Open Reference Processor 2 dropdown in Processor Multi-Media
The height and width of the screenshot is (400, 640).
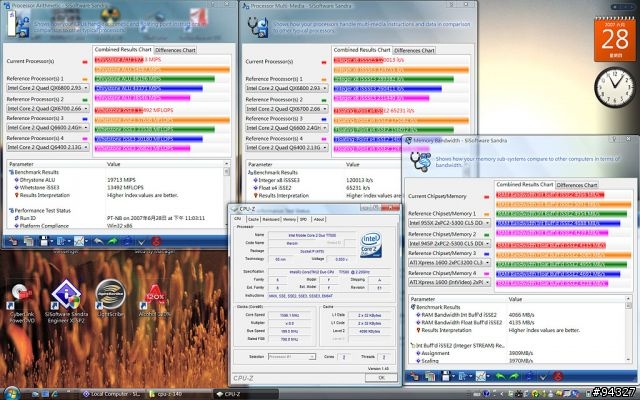click(287, 109)
